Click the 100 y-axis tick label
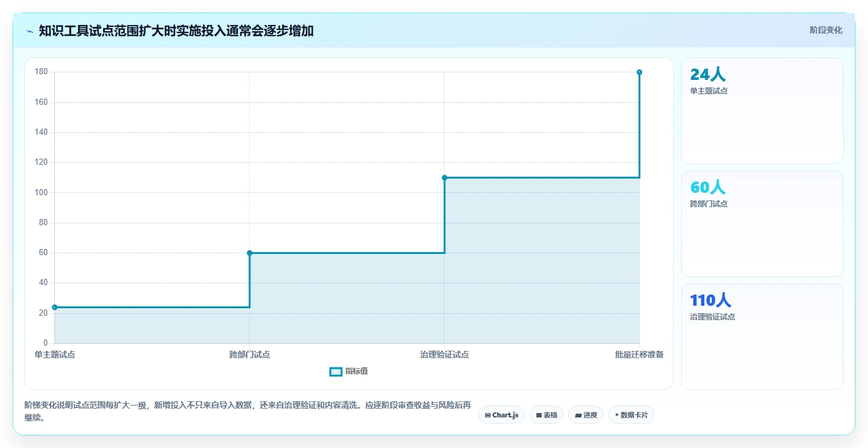This screenshot has width=868, height=448. [x=41, y=192]
